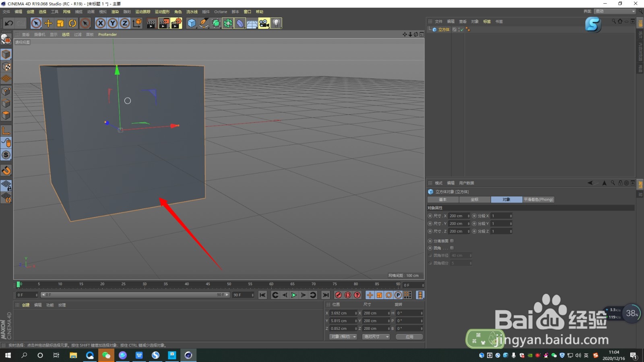The height and width of the screenshot is (362, 644).
Task: Click the floor environment icon
Action: [252, 23]
